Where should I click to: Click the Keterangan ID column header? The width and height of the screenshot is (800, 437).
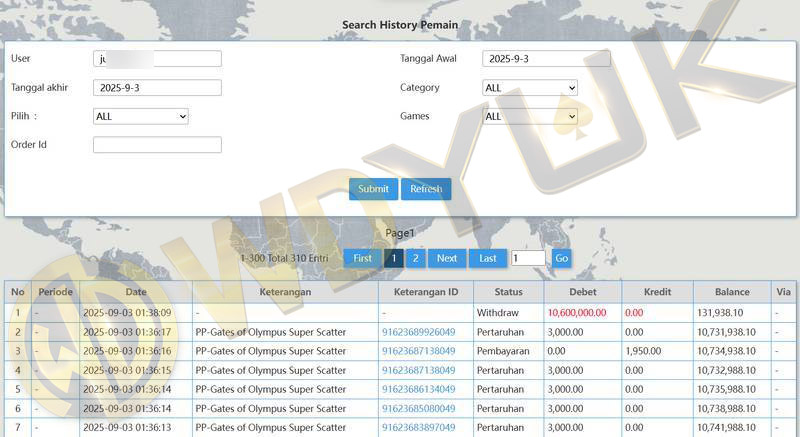(426, 292)
